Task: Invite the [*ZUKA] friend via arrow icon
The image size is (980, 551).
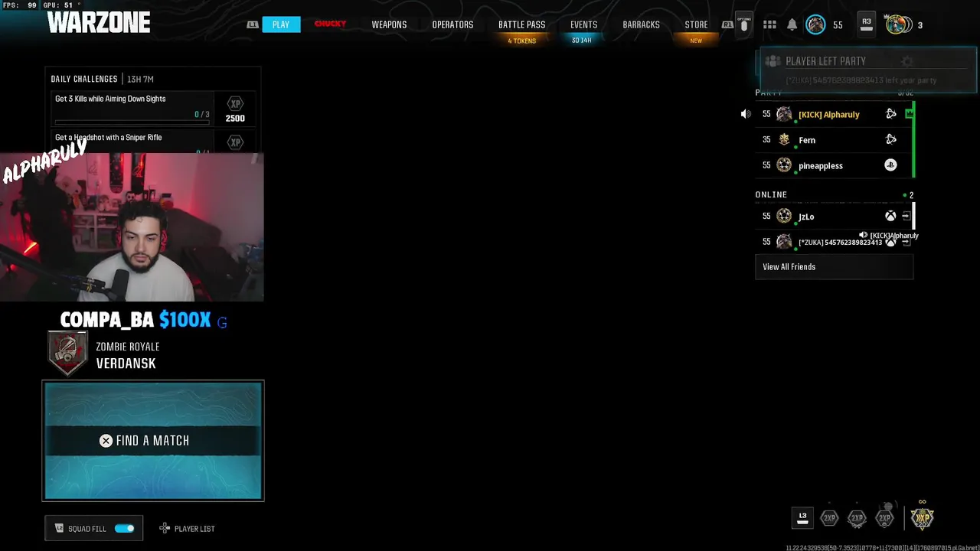Action: click(x=906, y=242)
